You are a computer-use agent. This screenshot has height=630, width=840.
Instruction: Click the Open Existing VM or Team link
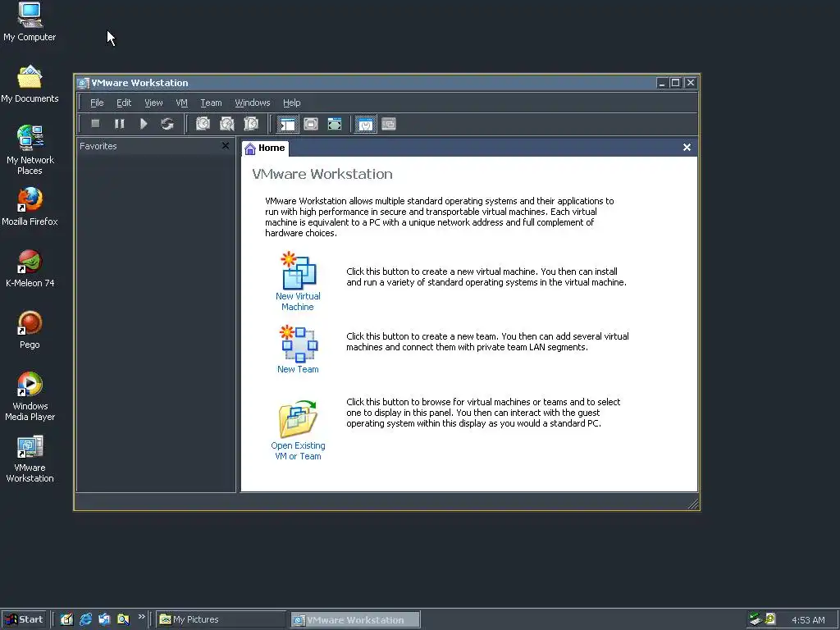click(x=298, y=451)
